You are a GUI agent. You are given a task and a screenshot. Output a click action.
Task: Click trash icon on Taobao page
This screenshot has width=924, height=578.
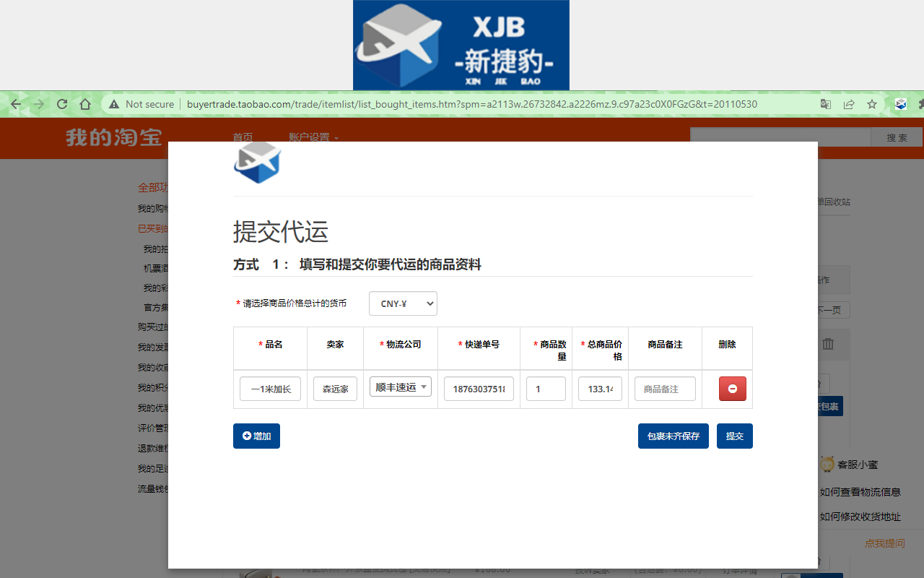click(x=828, y=344)
